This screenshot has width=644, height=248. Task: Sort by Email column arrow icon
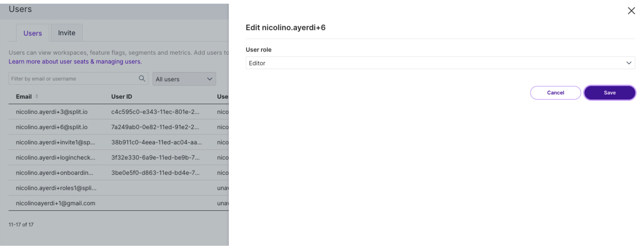click(x=37, y=97)
